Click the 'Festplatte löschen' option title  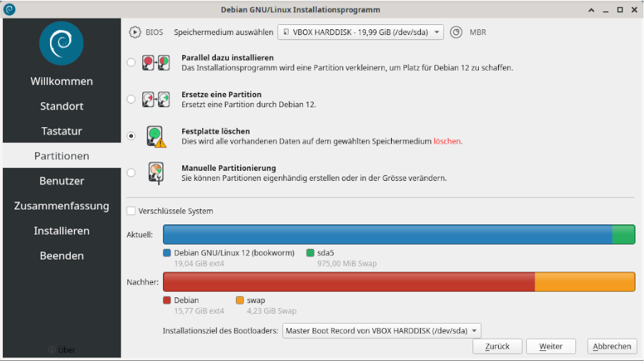pyautogui.click(x=216, y=131)
